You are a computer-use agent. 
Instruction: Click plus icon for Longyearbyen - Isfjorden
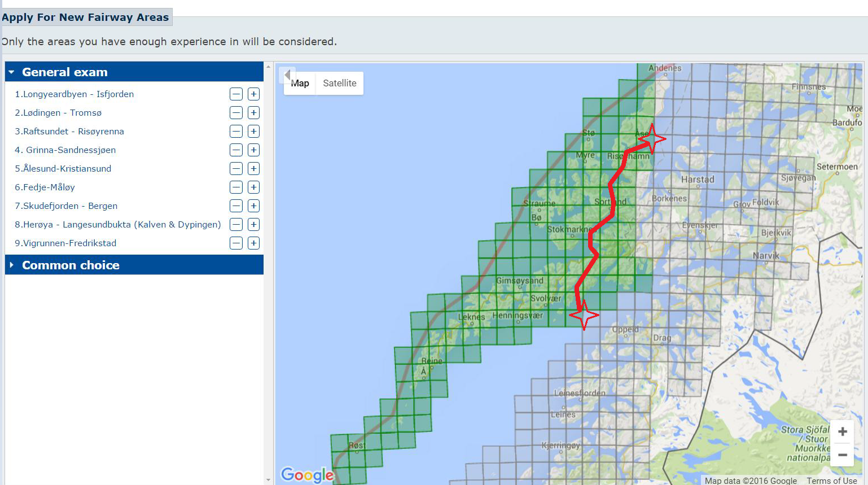pos(253,94)
